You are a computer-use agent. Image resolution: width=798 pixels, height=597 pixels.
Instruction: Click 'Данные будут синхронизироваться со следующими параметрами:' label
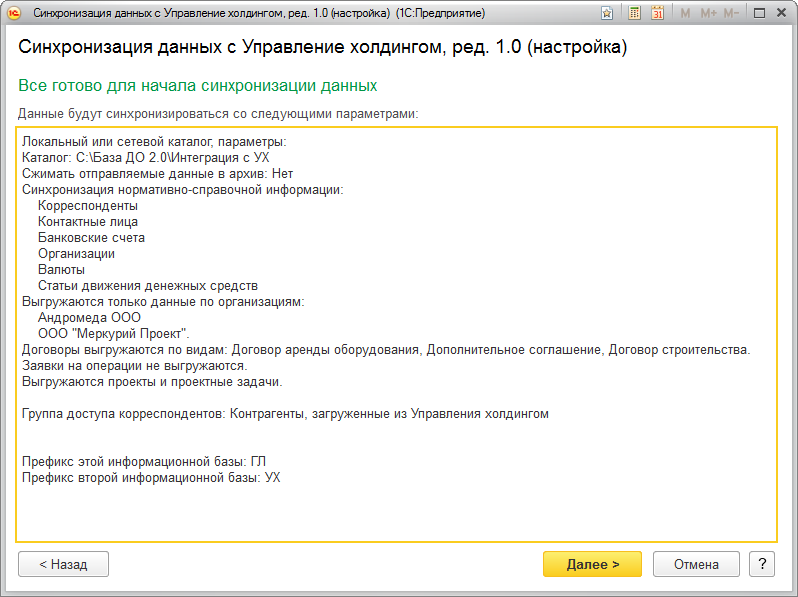click(x=218, y=113)
